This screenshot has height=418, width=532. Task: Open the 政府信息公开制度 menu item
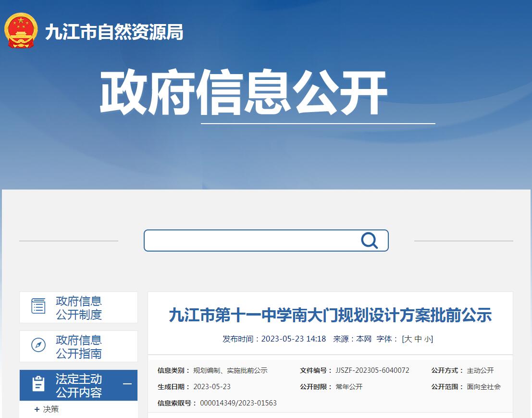79,308
